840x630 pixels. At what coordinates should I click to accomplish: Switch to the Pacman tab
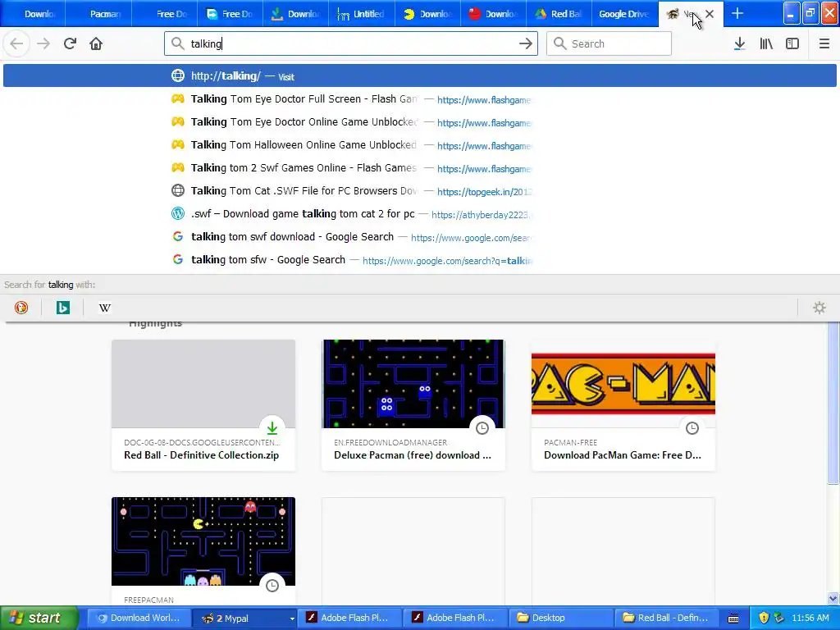(x=98, y=14)
